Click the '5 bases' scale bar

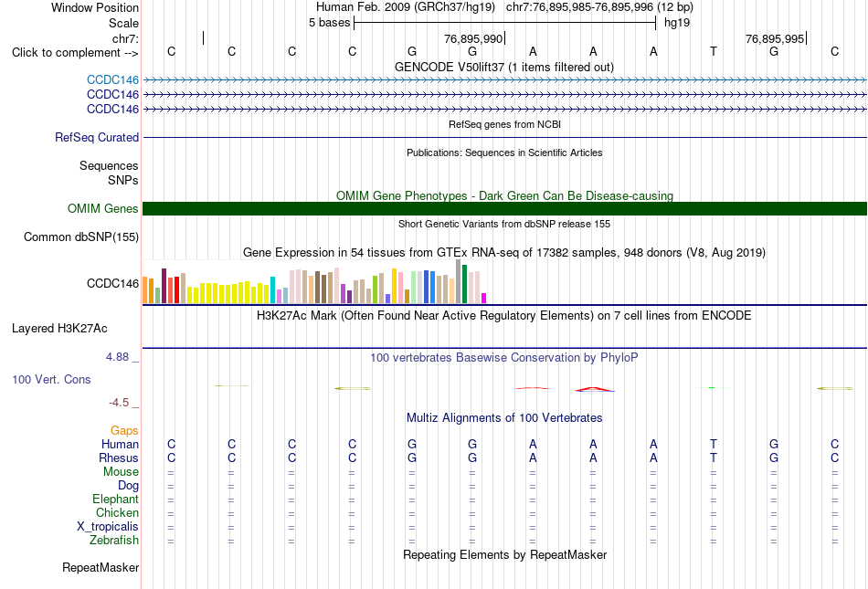pos(505,23)
